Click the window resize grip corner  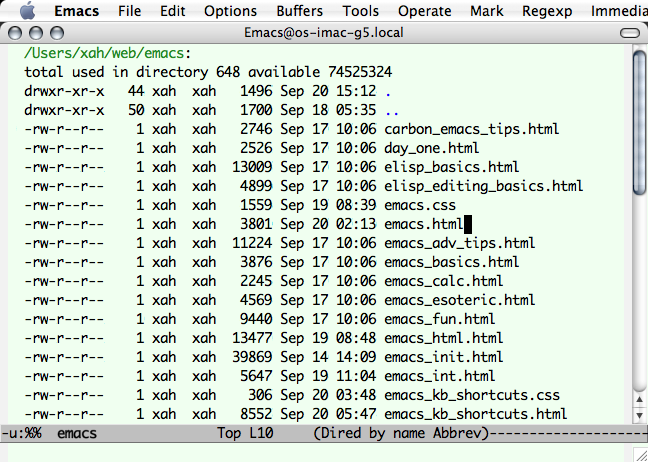coord(639,454)
